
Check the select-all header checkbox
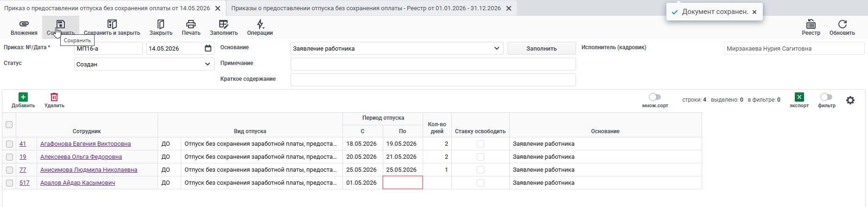[9, 124]
